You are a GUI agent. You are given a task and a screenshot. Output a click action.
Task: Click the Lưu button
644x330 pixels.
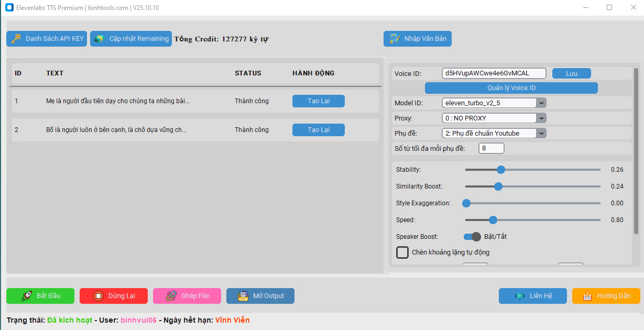coord(571,73)
